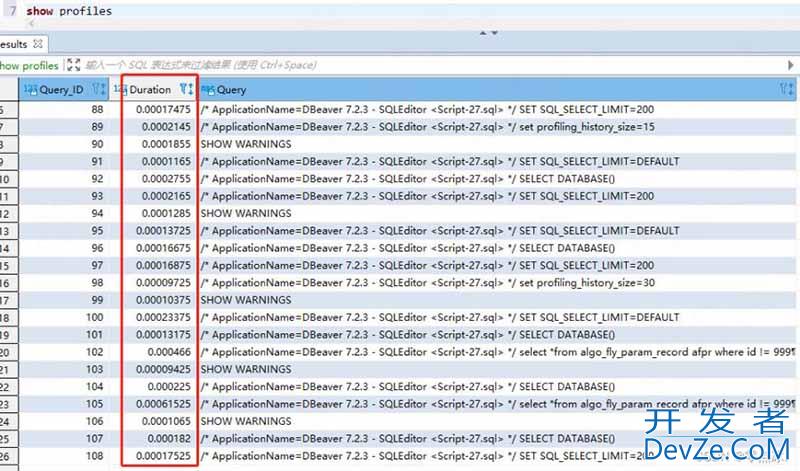Select Query_ID cell 96
The height and width of the screenshot is (471, 800).
point(64,248)
